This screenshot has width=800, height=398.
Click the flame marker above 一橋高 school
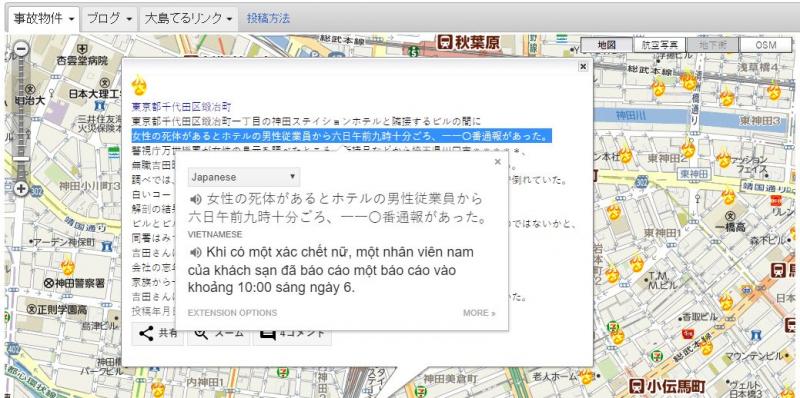(x=729, y=195)
